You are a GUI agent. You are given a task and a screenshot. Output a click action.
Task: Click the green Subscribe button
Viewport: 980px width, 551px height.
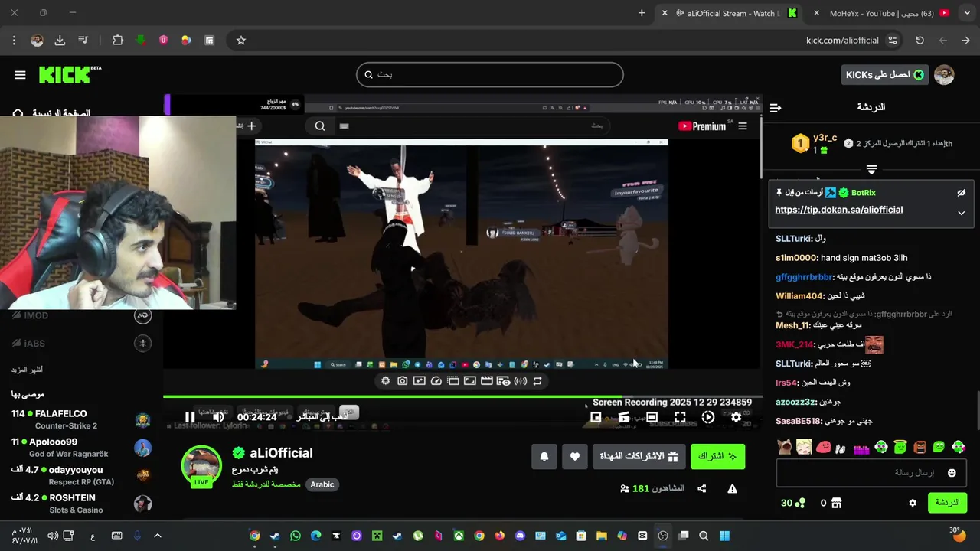point(717,456)
